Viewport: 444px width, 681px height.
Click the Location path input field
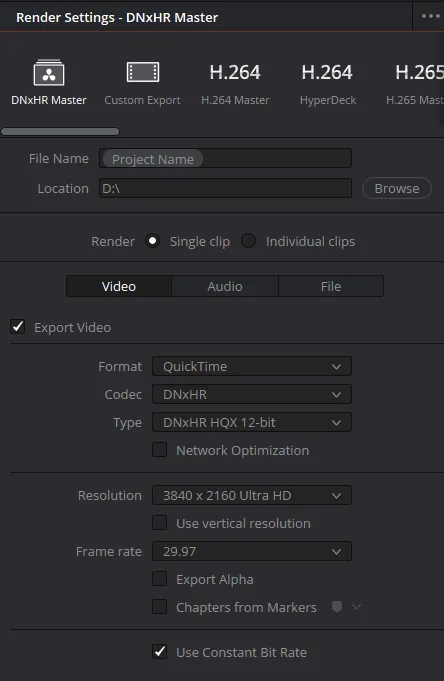225,188
